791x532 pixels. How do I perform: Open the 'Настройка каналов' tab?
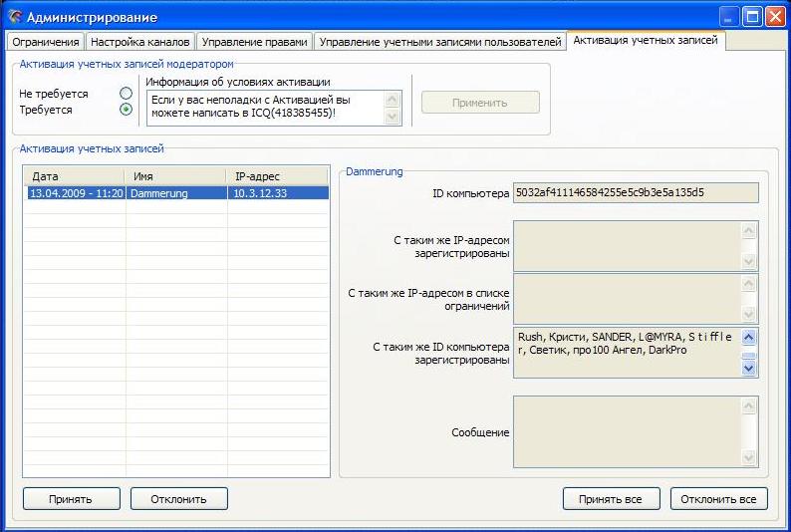(138, 42)
